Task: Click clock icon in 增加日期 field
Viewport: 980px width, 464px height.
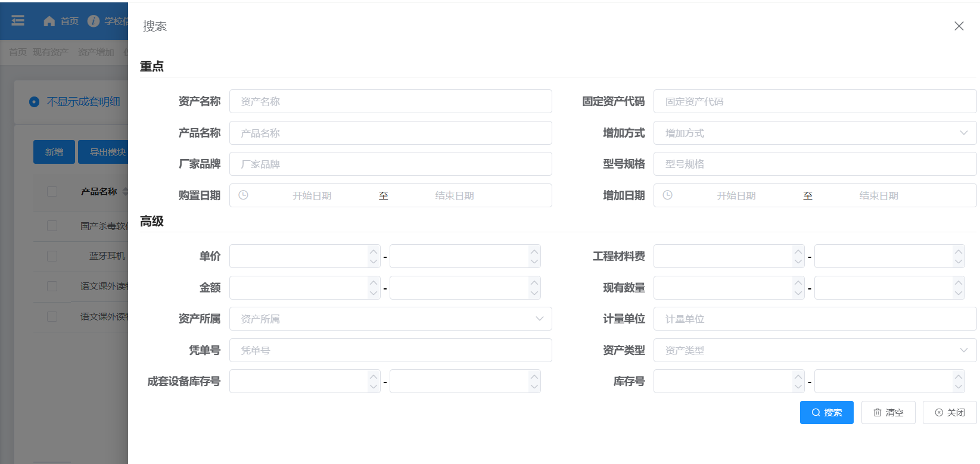Action: tap(667, 195)
